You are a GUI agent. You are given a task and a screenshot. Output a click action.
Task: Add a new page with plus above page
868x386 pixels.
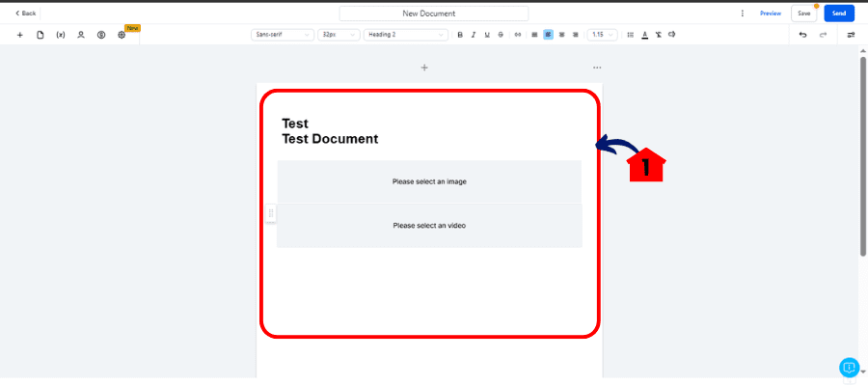click(x=424, y=68)
